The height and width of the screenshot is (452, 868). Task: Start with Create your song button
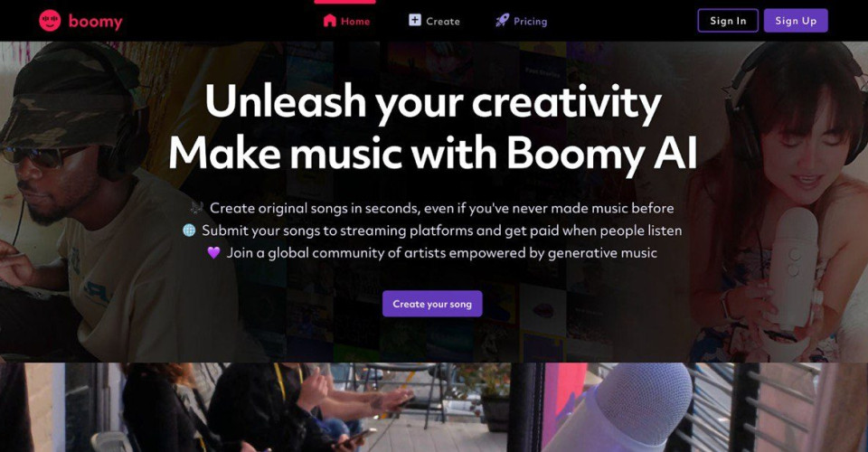pyautogui.click(x=432, y=304)
